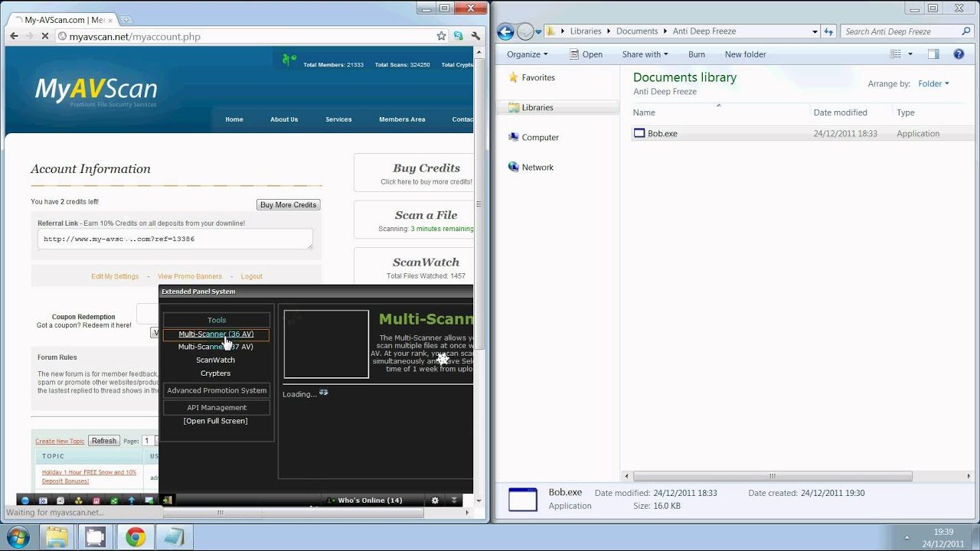Viewport: 980px width, 551px height.
Task: Open the Buy Credits panel
Action: point(413,173)
